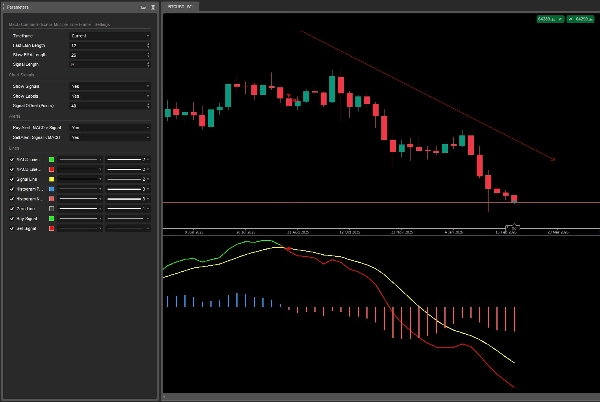The width and height of the screenshot is (600, 402).
Task: Open line style dropdown for salmon Histogram row
Action: pos(80,199)
